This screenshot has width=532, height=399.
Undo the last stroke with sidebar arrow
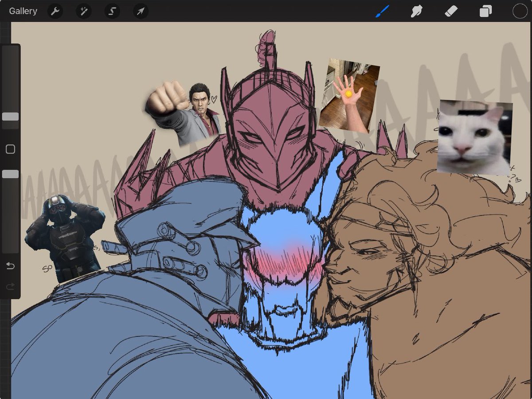[10, 266]
